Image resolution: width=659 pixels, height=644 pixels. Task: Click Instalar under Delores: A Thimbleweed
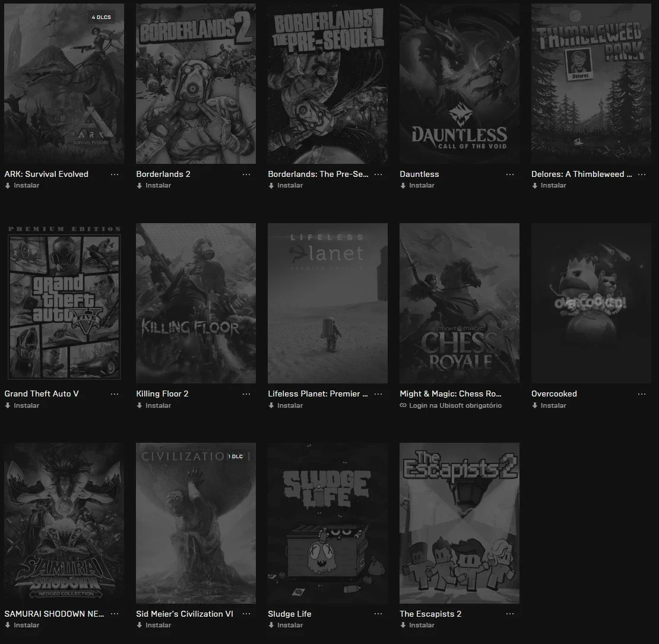pyautogui.click(x=549, y=185)
